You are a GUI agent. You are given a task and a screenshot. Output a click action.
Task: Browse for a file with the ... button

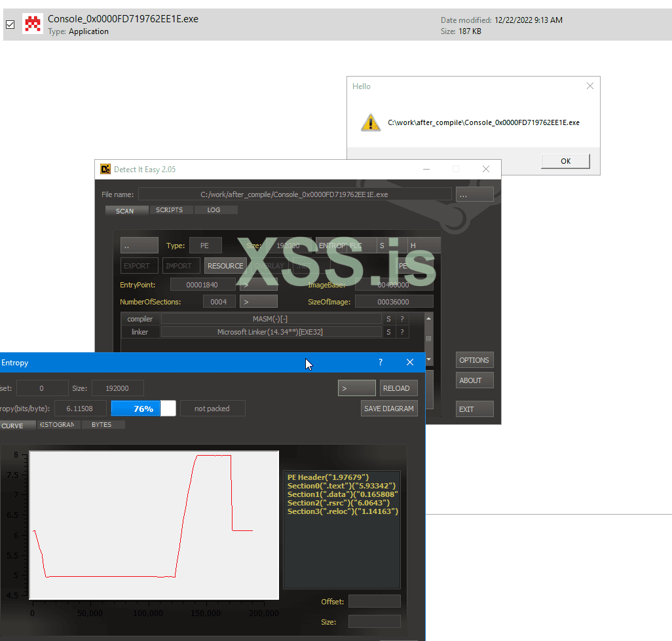tap(474, 194)
